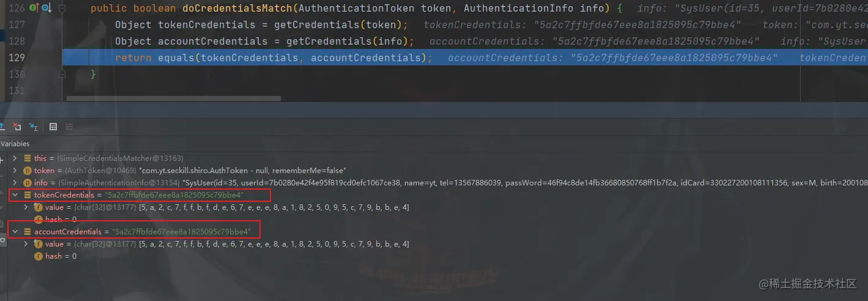Click the parameter icon beside 'info' variable
The height and width of the screenshot is (301, 868).
click(28, 183)
